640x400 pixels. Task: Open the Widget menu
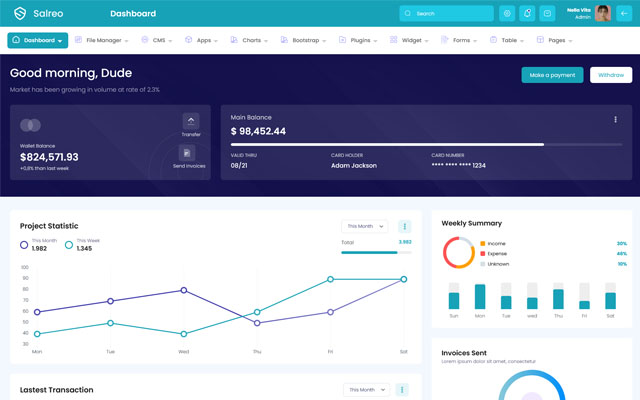(409, 40)
